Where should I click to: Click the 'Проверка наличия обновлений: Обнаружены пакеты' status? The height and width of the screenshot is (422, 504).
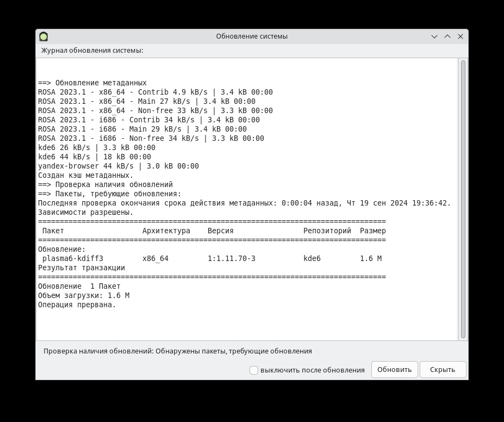click(x=177, y=351)
